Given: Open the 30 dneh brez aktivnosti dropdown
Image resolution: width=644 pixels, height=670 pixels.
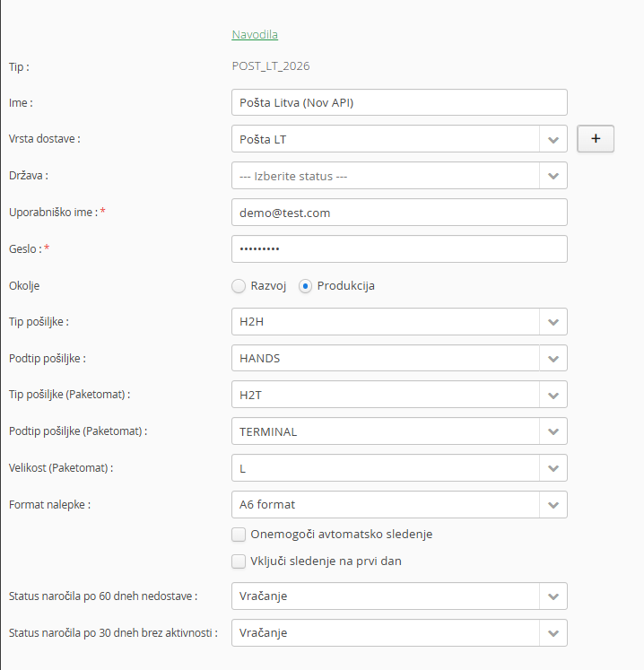Looking at the screenshot, I should (399, 633).
